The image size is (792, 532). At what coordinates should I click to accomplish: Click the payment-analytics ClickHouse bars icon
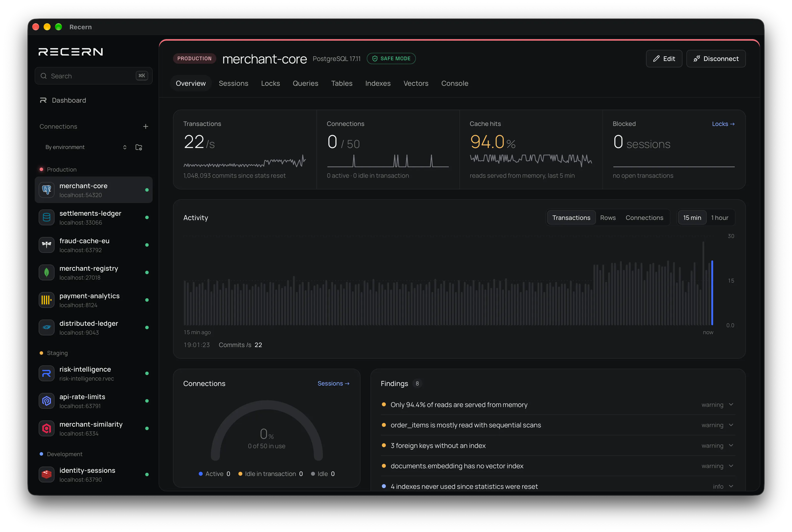click(47, 300)
